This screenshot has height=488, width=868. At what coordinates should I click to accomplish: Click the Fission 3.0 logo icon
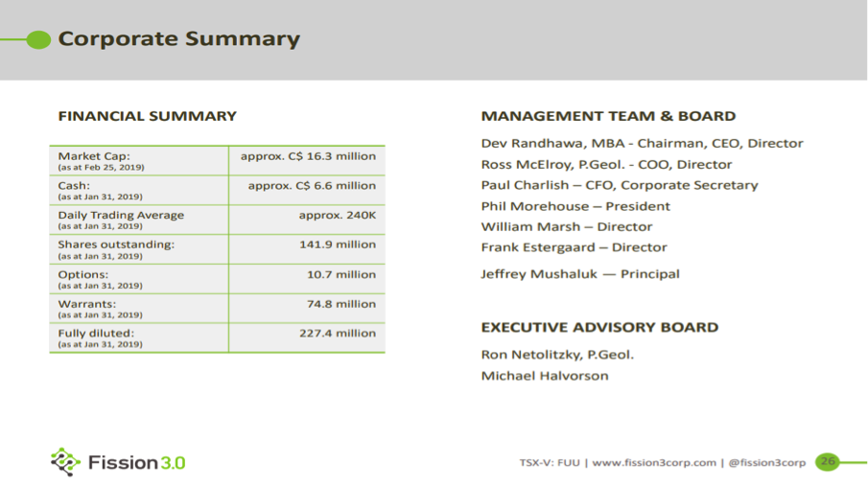65,462
